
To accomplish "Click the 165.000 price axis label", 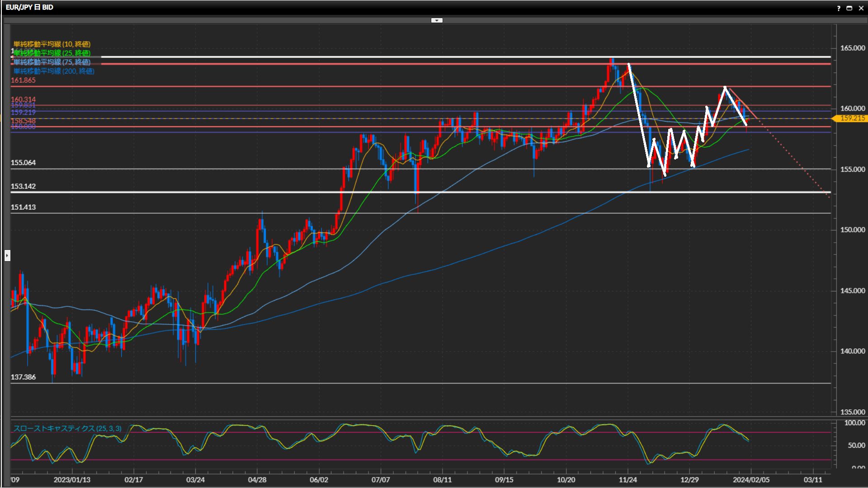I will click(x=852, y=48).
